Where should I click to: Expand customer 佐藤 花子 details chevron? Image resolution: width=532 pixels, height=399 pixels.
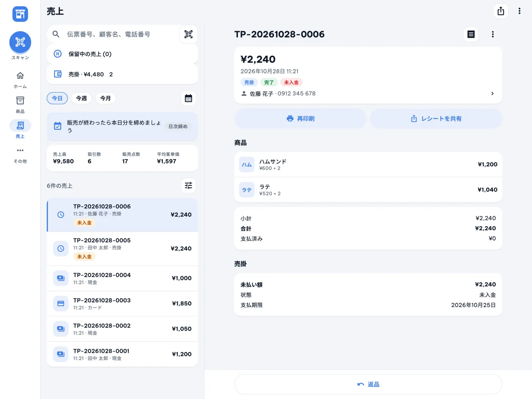point(492,94)
